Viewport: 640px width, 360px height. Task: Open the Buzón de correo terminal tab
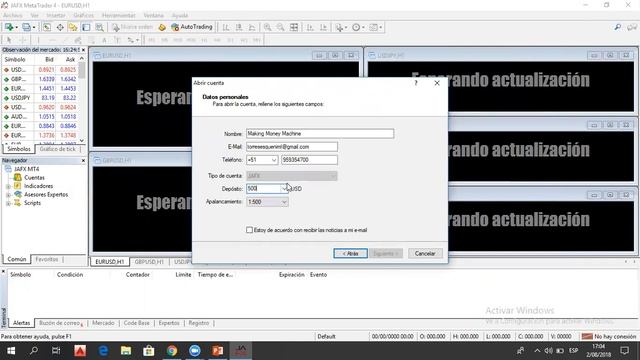click(60, 323)
